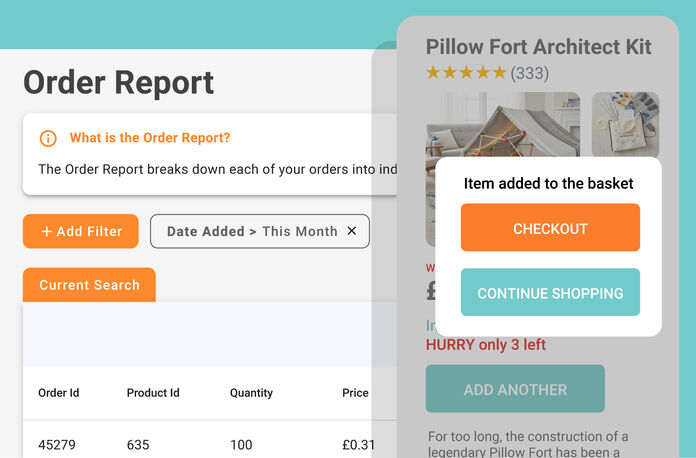Select the second product thumbnail image
Viewport: 696px width, 458px height.
(625, 125)
